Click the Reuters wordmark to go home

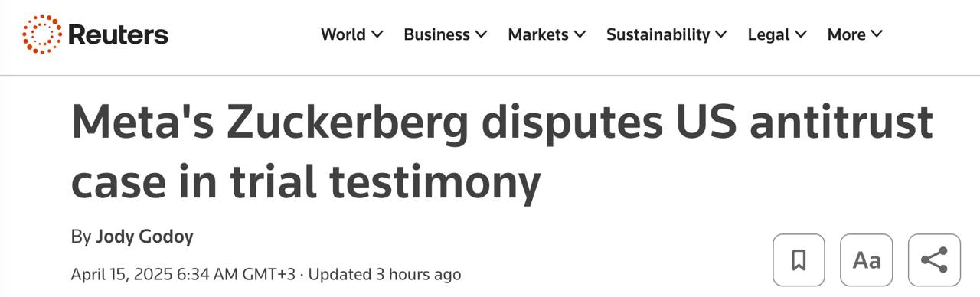click(118, 34)
